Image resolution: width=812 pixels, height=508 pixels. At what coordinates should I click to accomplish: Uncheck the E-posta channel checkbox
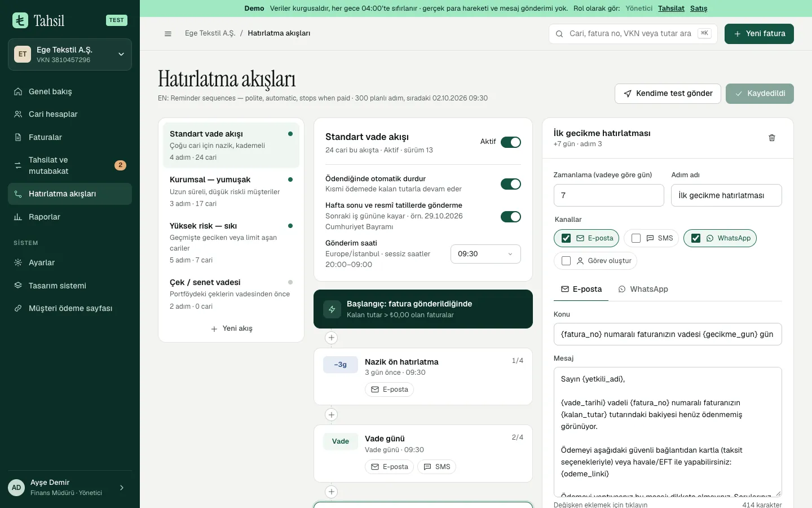pyautogui.click(x=566, y=238)
